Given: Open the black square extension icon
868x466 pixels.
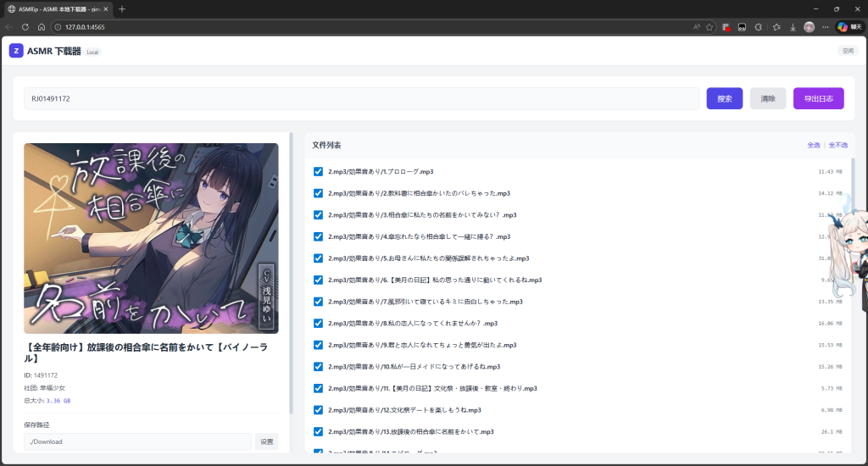Looking at the screenshot, I should click(x=742, y=27).
